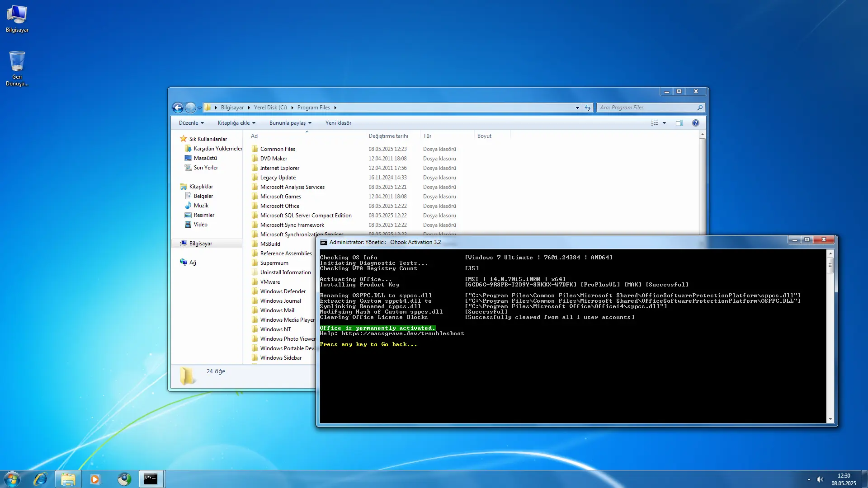Select the Windows Journal folder
The width and height of the screenshot is (868, 488).
280,301
